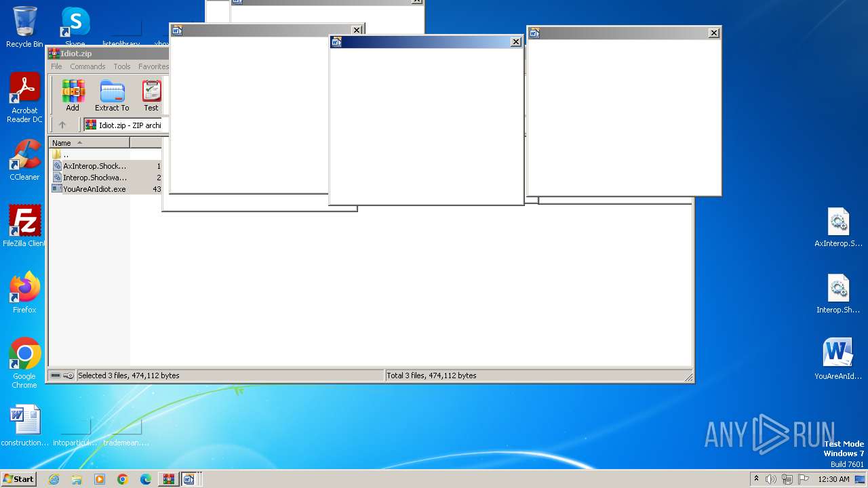Viewport: 868px width, 488px height.
Task: Switch to WinRAR via taskbar button
Action: pyautogui.click(x=167, y=479)
